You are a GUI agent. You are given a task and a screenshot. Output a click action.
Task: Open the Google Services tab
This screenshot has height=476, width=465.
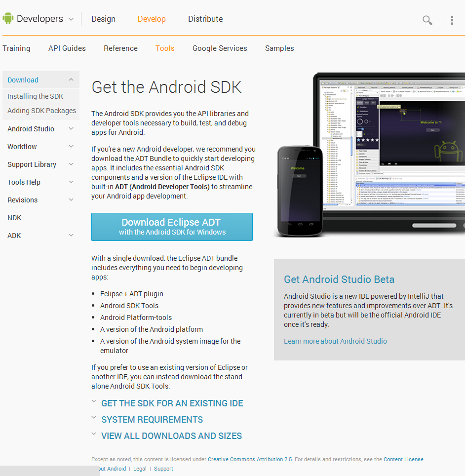point(220,48)
